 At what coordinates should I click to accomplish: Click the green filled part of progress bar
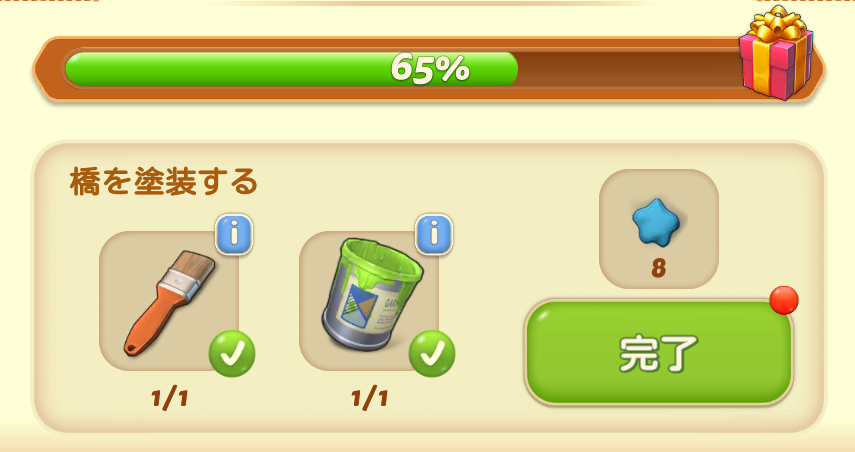[291, 69]
